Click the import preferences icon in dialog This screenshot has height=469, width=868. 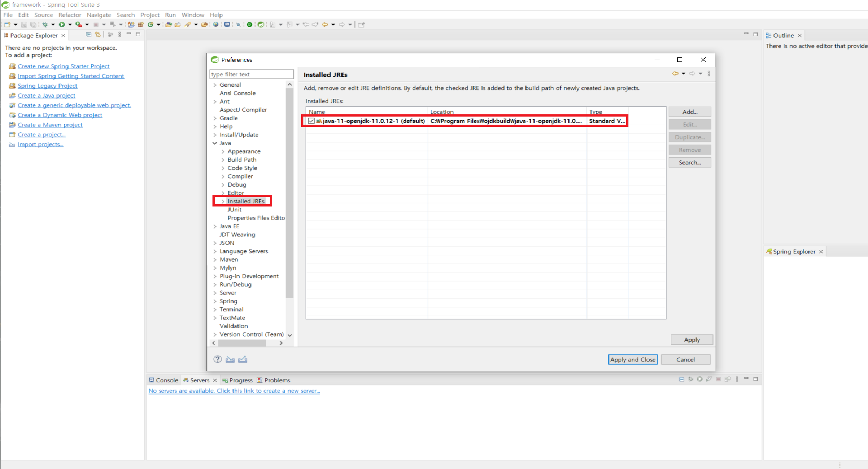(x=230, y=360)
